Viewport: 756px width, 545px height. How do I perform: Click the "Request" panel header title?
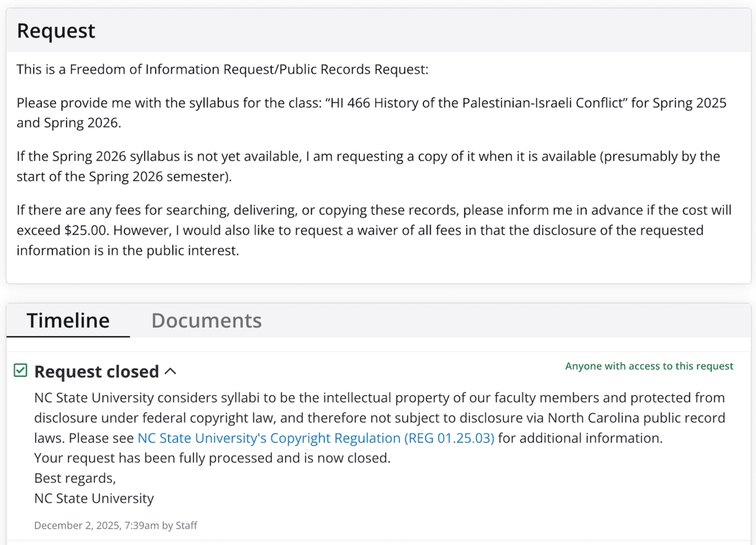pos(56,31)
